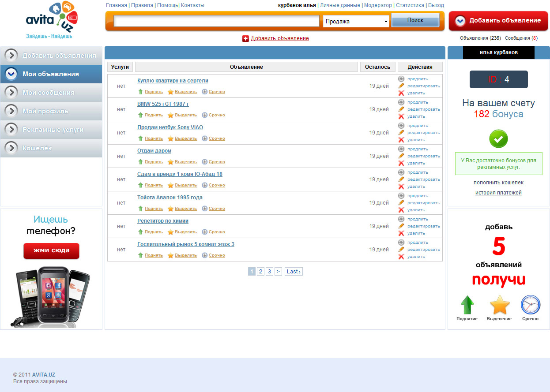Image resolution: width=550 pixels, height=392 pixels.
Task: Open Объявления (236) counter link
Action: (480, 38)
